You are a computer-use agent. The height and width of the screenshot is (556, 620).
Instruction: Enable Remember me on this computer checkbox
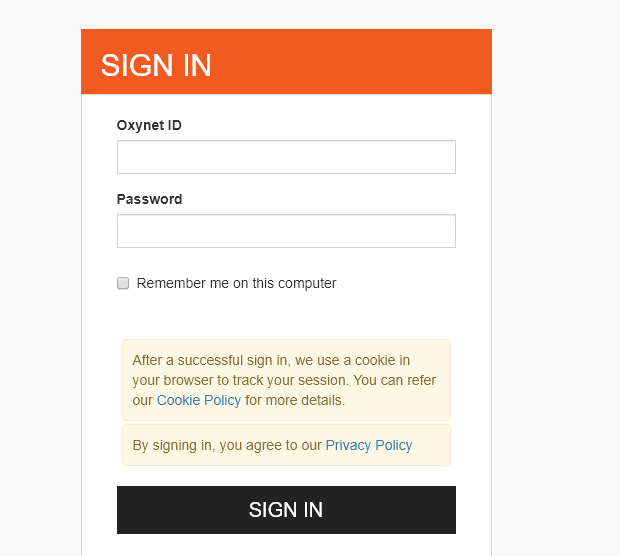(x=123, y=283)
